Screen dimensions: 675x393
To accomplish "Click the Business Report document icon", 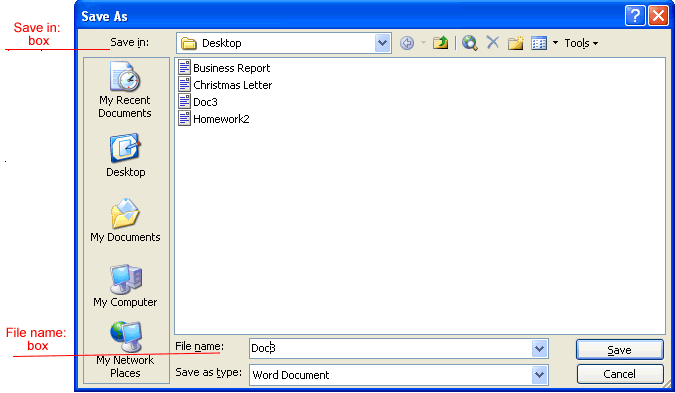I will click(x=184, y=68).
